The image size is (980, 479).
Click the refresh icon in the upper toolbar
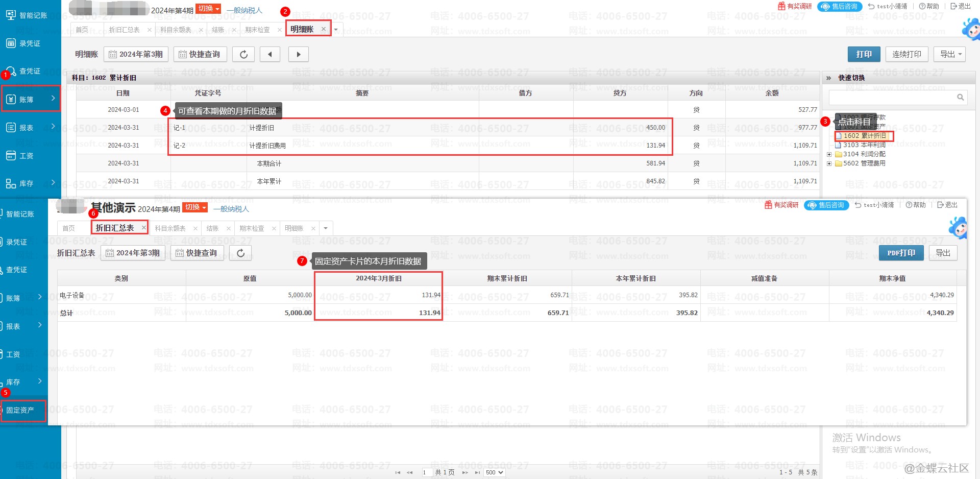[x=243, y=54]
